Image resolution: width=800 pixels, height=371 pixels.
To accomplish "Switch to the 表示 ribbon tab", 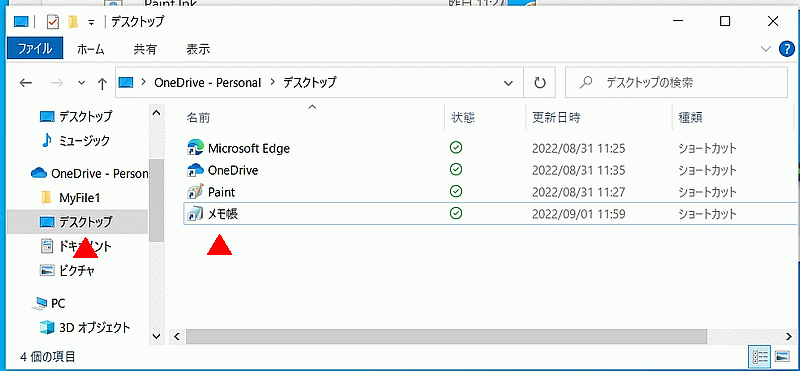I will pos(198,49).
